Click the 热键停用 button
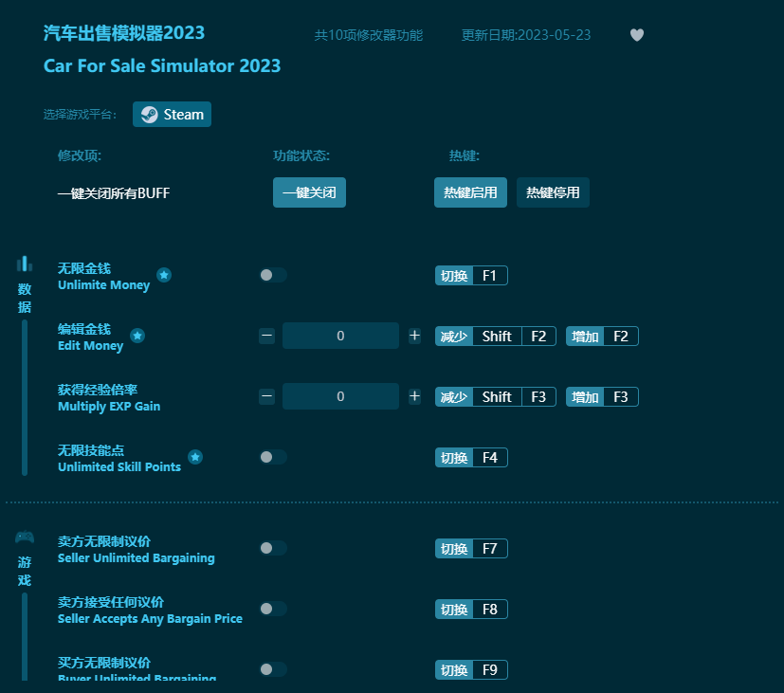 click(553, 192)
